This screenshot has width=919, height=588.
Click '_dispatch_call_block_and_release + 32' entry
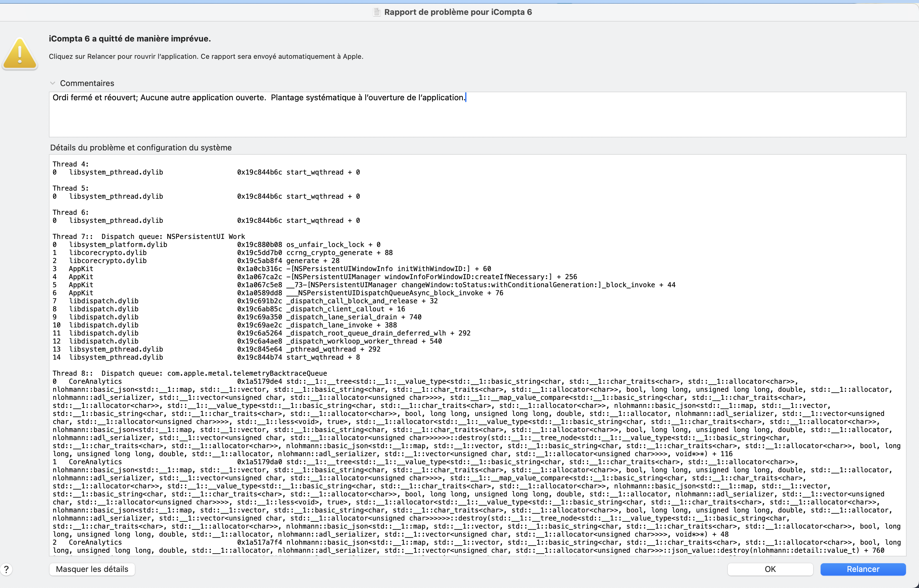point(362,301)
